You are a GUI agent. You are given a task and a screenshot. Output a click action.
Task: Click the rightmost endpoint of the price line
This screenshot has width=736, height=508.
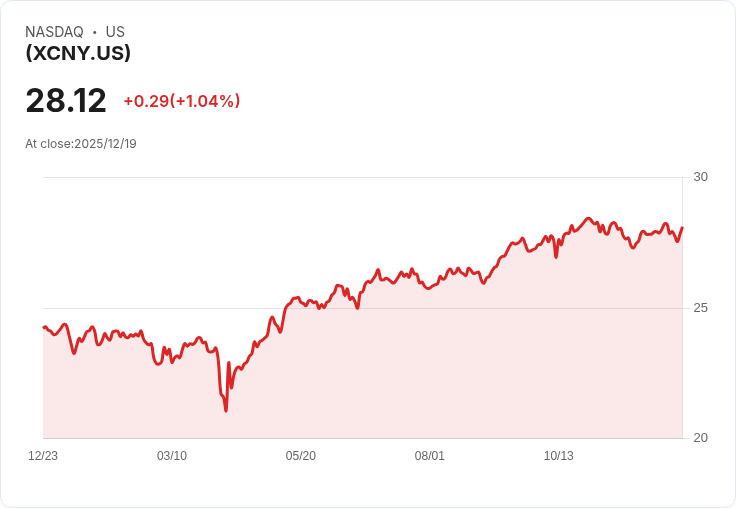click(x=682, y=228)
